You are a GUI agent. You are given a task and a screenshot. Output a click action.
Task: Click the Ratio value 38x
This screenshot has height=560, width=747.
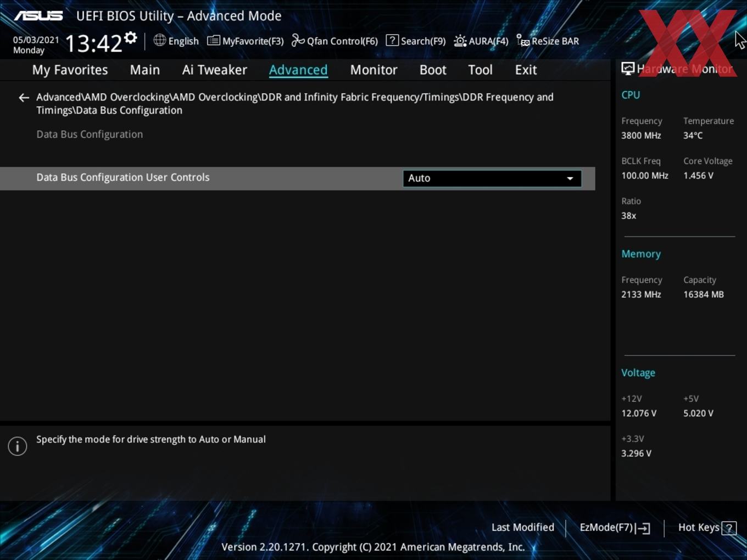(x=629, y=216)
